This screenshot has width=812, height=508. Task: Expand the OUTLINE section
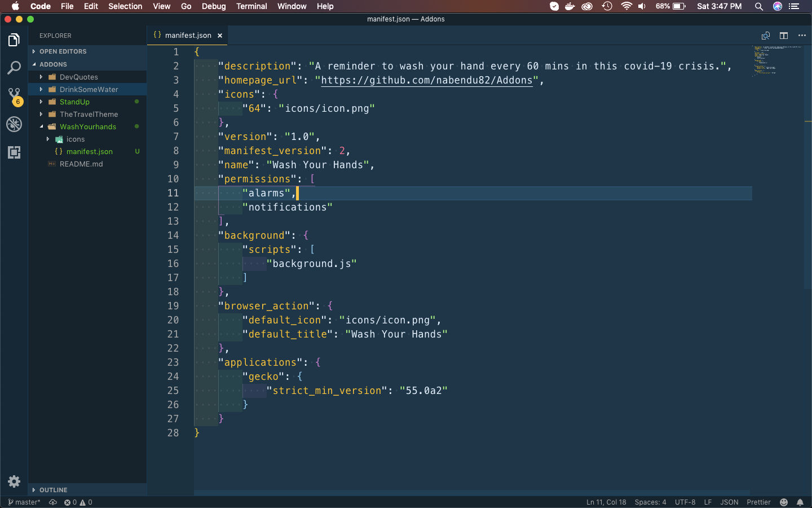click(x=87, y=490)
